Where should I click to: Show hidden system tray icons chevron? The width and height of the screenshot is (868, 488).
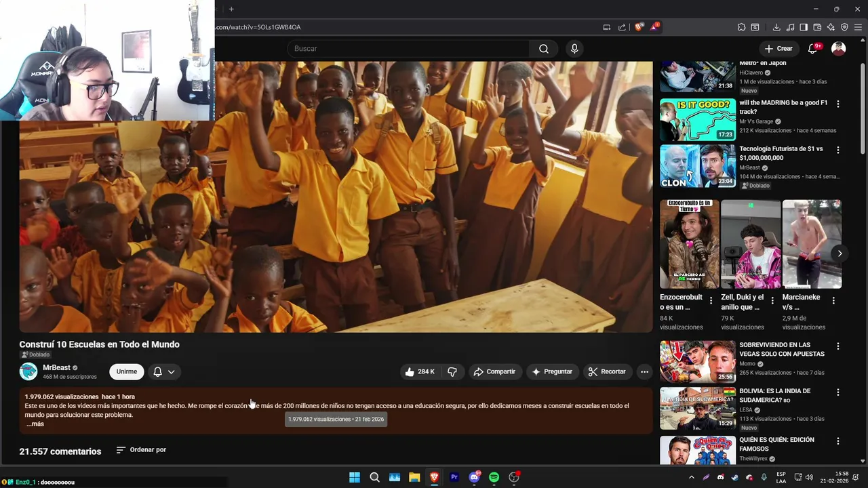[x=692, y=477]
